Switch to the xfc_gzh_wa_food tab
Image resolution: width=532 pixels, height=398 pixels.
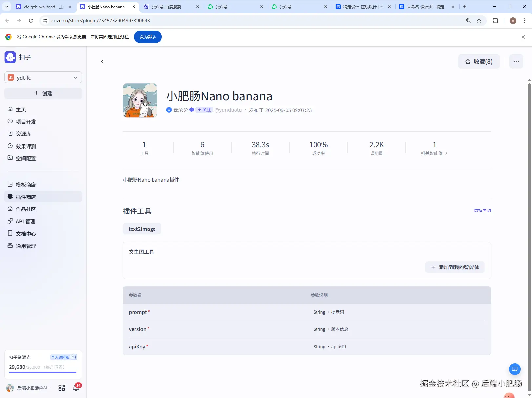[43, 7]
